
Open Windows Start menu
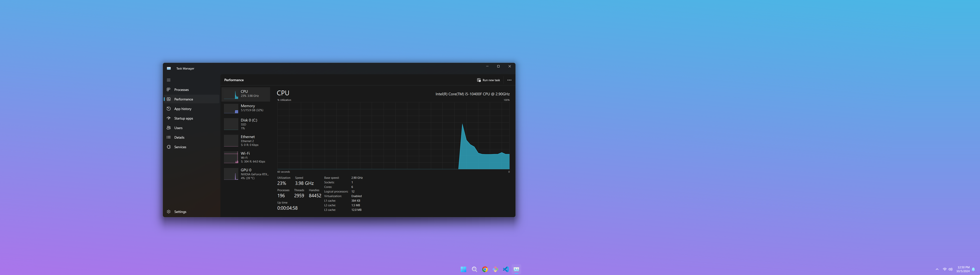pyautogui.click(x=463, y=269)
